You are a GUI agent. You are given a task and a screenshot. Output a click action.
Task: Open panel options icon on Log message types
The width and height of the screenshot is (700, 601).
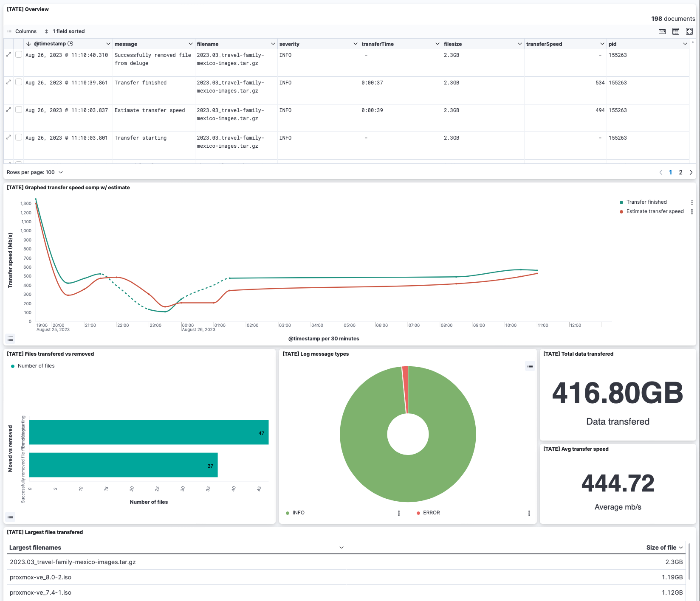pos(530,365)
